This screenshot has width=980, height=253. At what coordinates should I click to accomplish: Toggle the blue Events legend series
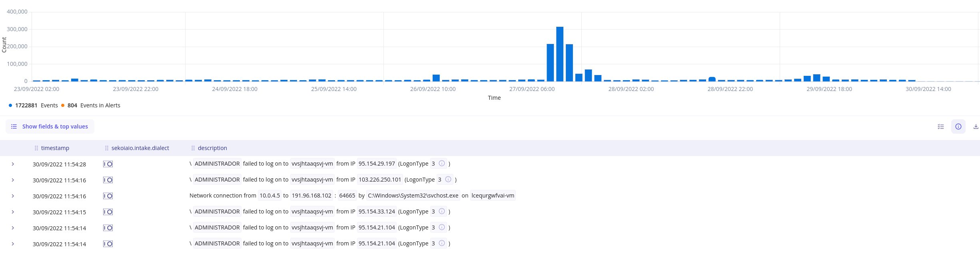tap(33, 105)
